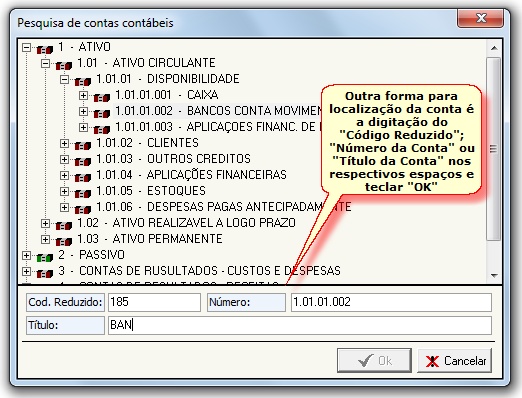Collapse the 1.01.01 DISPONIBILIDADE branch
Screen dimensions: 522x398
[x=64, y=79]
